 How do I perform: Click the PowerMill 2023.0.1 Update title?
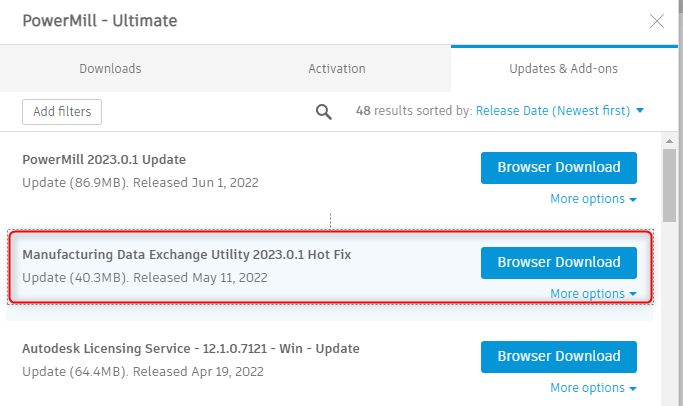104,160
